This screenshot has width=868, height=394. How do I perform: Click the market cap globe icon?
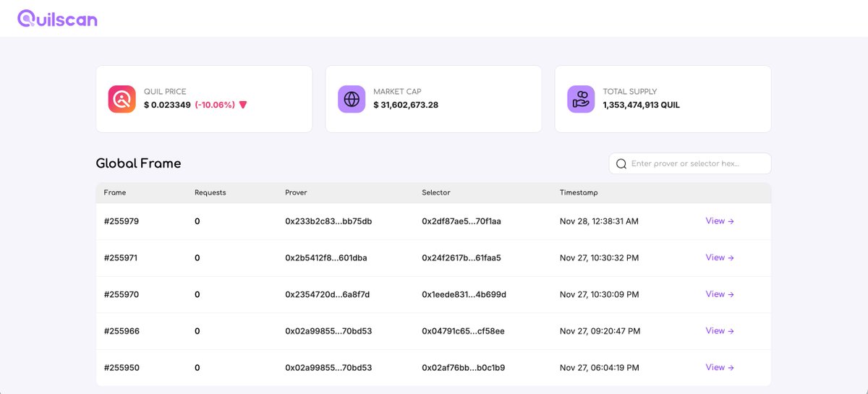coord(352,99)
